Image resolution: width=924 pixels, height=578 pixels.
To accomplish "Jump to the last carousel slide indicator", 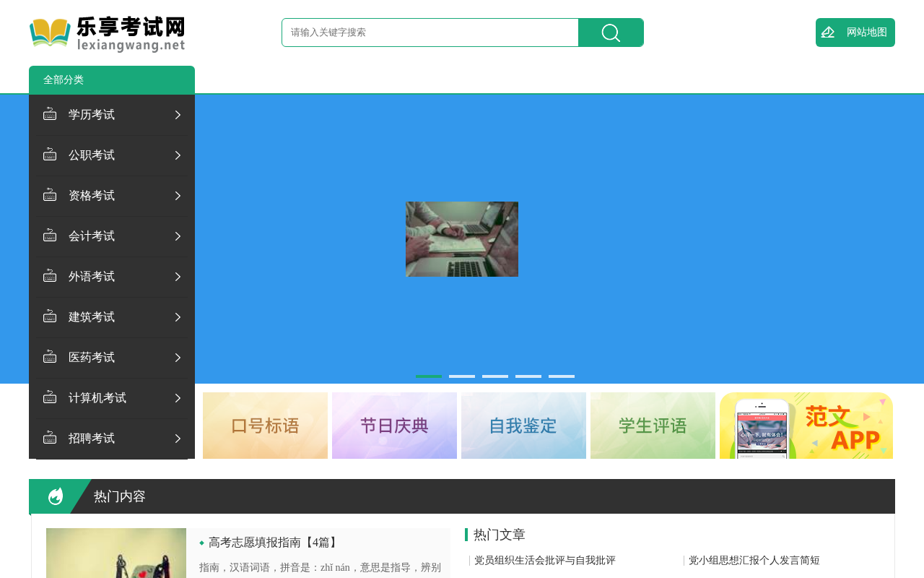I will [x=562, y=376].
